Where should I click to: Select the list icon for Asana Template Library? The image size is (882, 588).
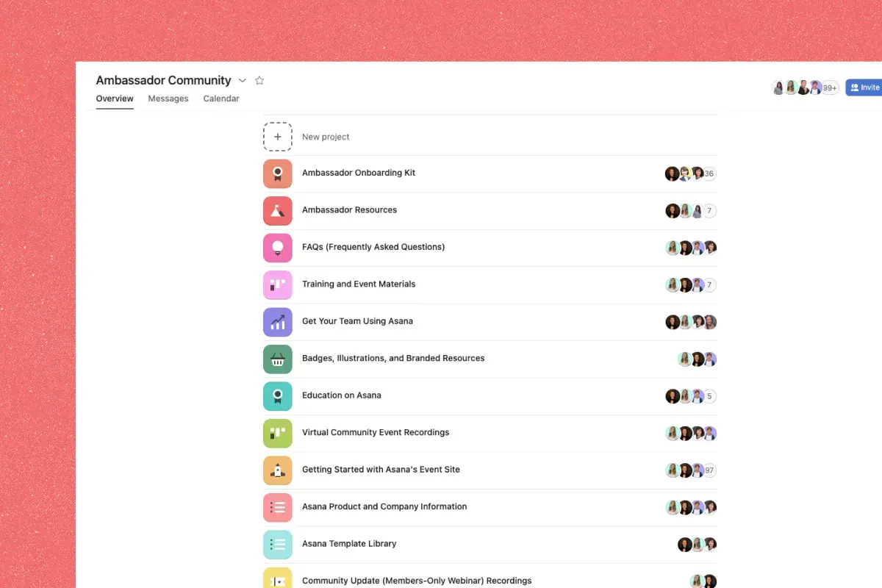coord(277,544)
